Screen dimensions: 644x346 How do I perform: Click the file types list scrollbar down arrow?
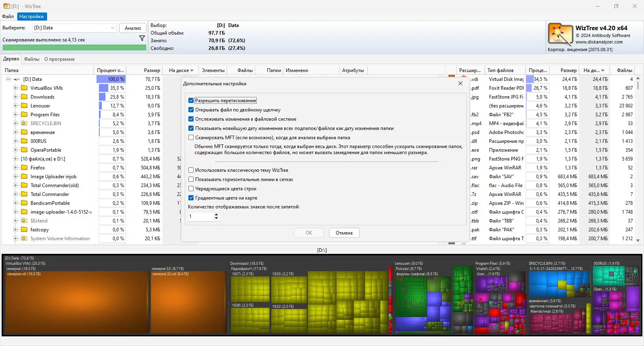(638, 241)
